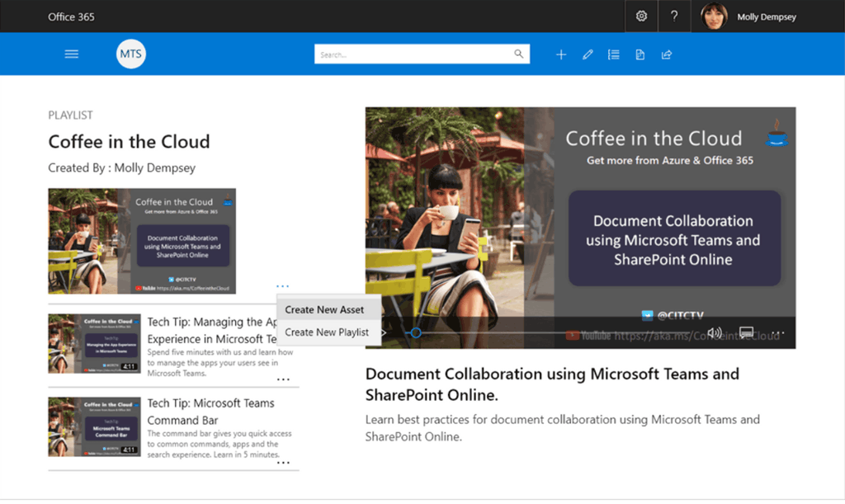
Task: Click the plus add icon in toolbar
Action: click(561, 54)
